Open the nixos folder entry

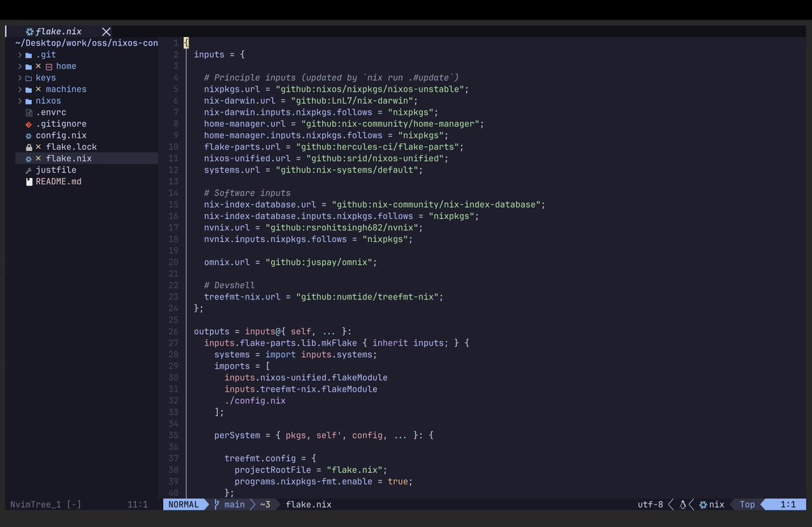(x=49, y=101)
